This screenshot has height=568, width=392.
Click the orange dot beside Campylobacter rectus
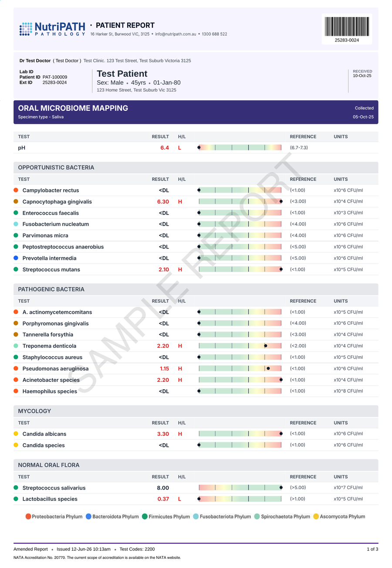pyautogui.click(x=16, y=190)
